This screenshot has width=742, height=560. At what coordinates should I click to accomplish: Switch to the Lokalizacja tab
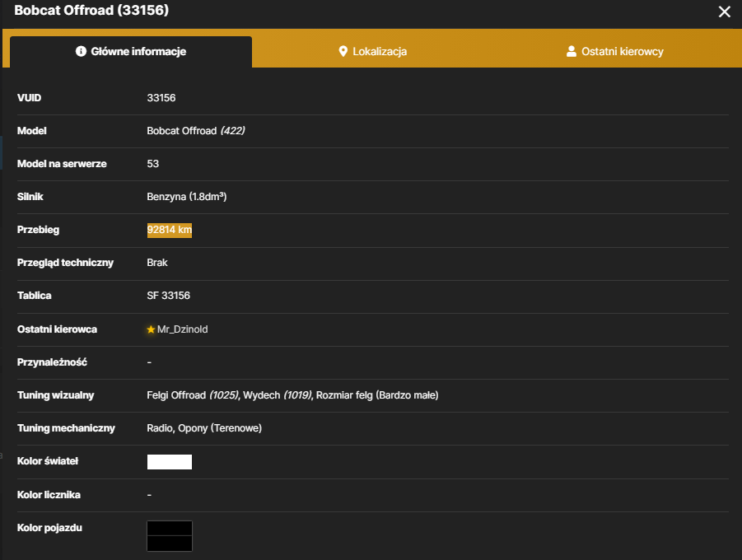pyautogui.click(x=373, y=52)
